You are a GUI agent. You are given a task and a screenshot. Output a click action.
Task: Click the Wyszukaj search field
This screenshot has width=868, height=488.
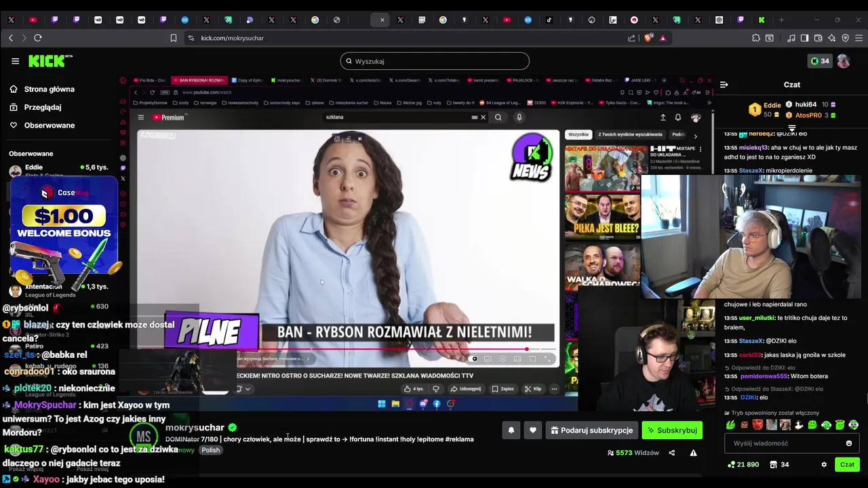pyautogui.click(x=435, y=61)
